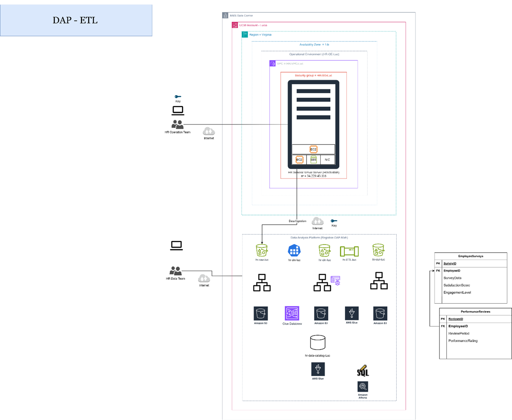The image size is (512, 420).
Task: Select the hr-cur-luc bucket icon
Action: point(379,250)
